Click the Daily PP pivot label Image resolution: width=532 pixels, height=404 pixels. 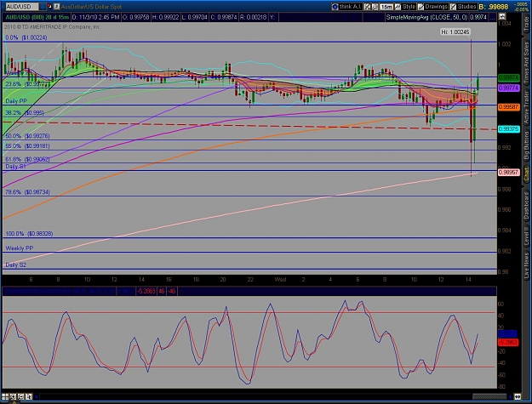point(16,101)
